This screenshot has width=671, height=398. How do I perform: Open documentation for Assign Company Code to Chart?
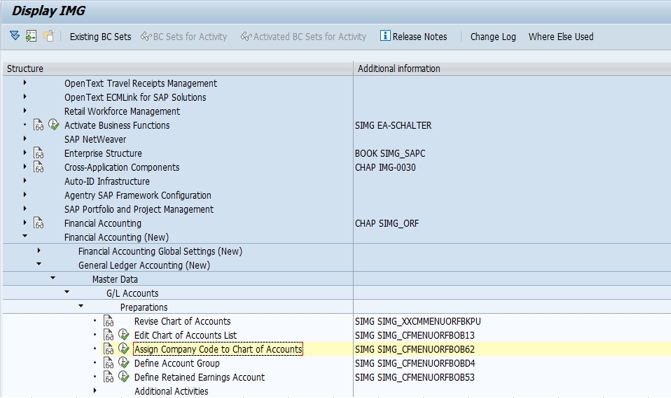[x=109, y=349]
